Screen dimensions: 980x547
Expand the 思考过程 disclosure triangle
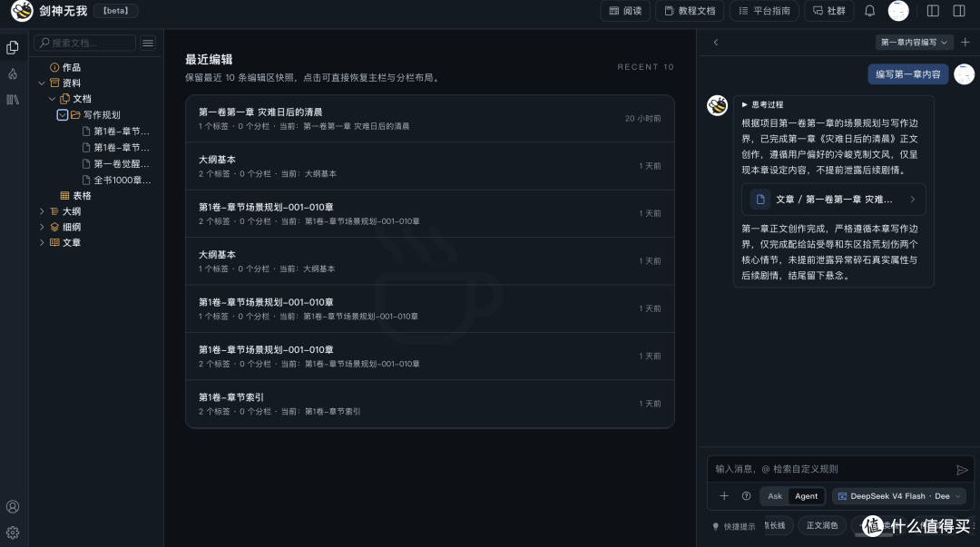(x=744, y=104)
